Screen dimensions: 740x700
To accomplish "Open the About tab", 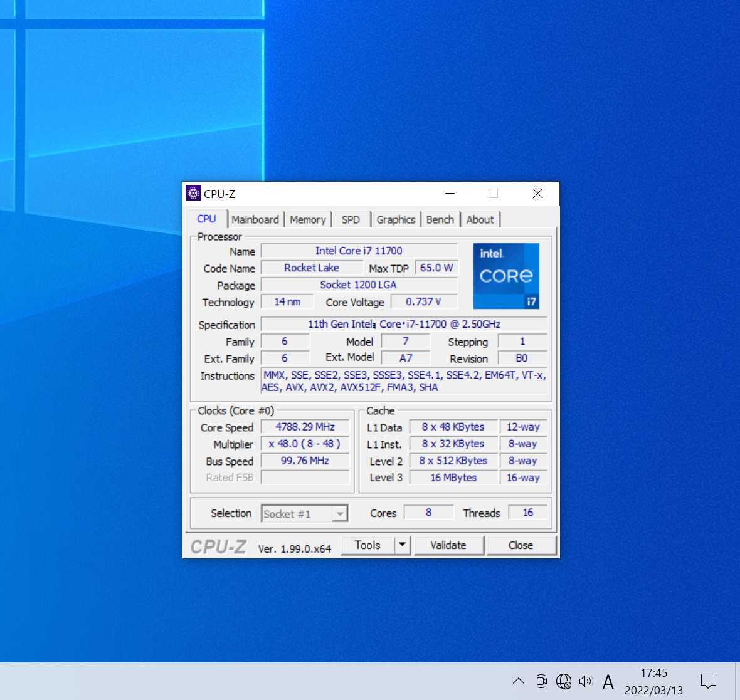I will [480, 220].
